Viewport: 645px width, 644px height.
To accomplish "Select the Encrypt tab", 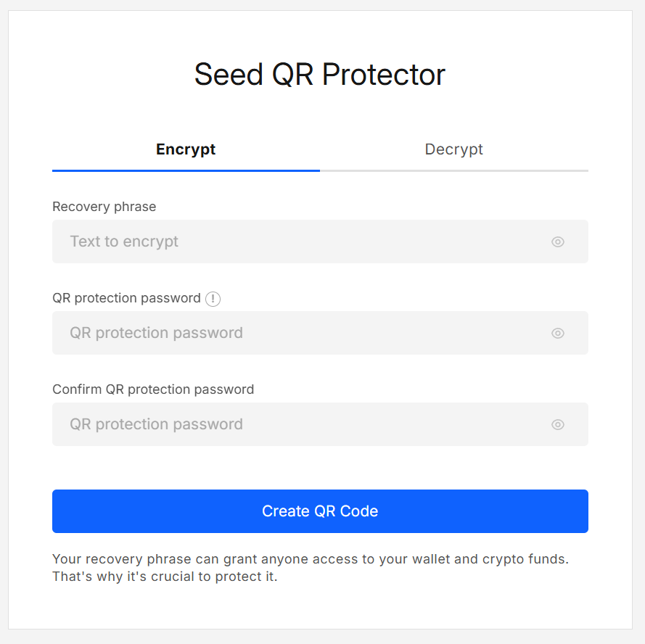I will [186, 149].
